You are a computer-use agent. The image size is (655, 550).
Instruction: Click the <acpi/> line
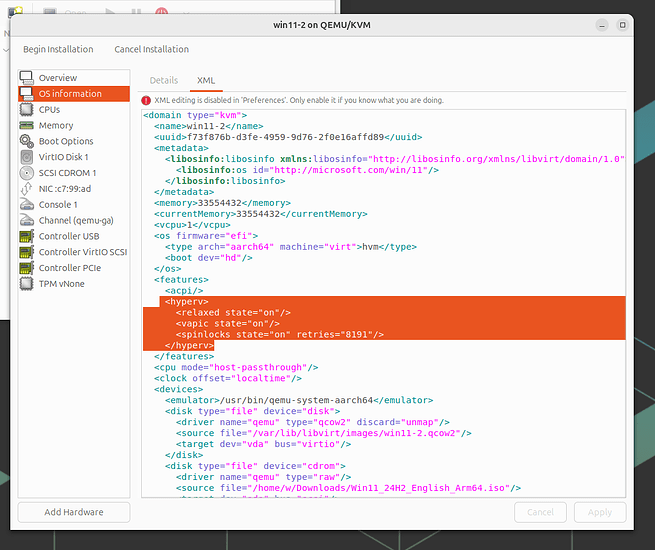(184, 291)
